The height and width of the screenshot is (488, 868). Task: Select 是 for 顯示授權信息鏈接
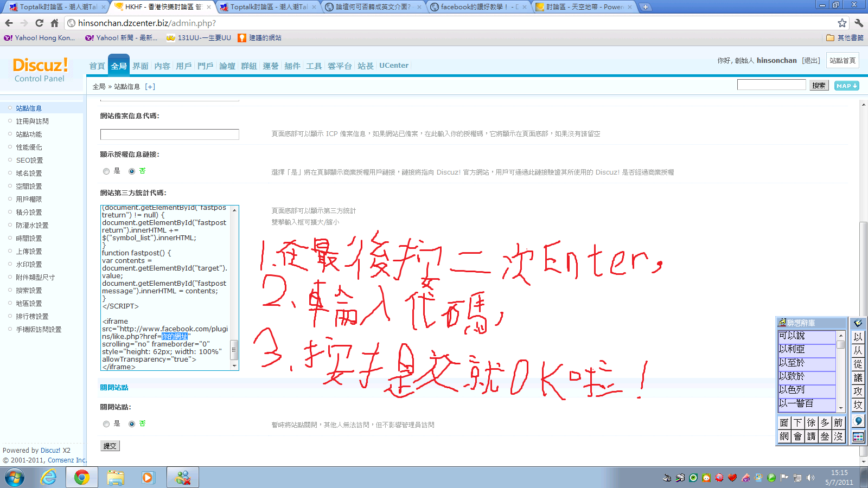pos(106,171)
